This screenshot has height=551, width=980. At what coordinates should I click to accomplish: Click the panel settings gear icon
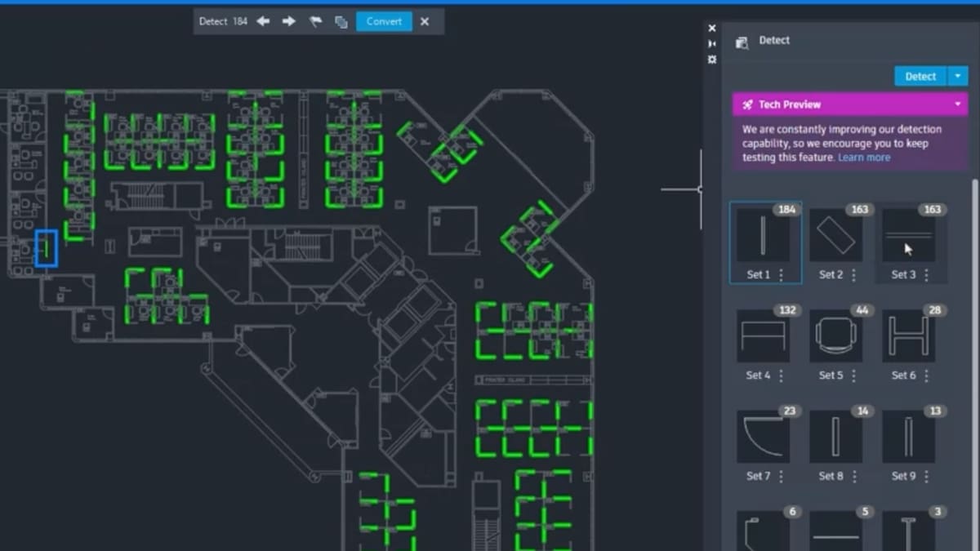711,60
